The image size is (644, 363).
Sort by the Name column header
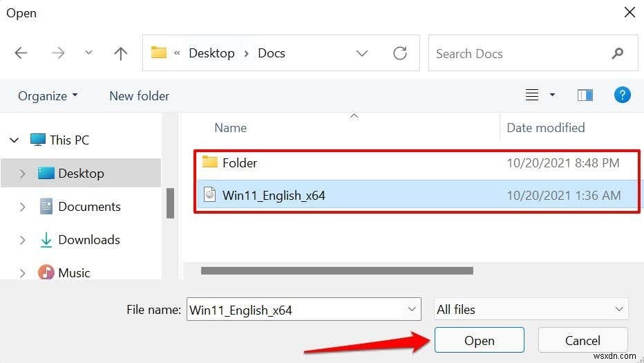point(230,128)
